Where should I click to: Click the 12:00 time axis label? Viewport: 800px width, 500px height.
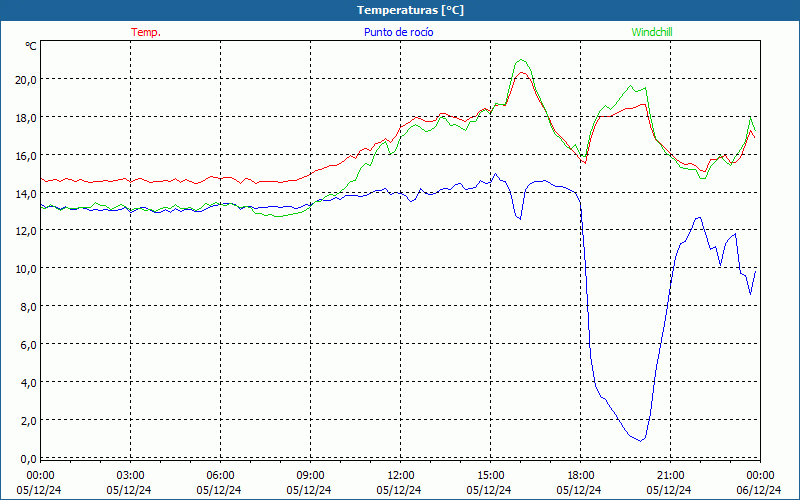click(x=401, y=476)
